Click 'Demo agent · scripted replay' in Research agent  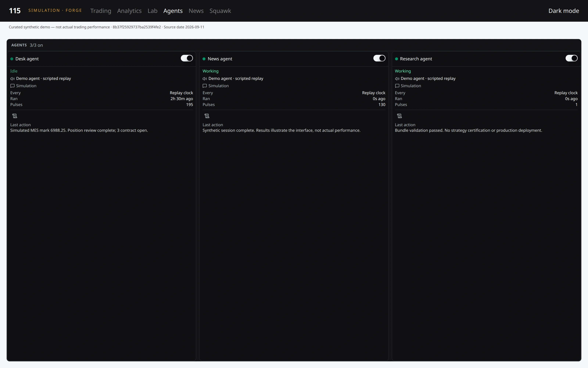428,79
